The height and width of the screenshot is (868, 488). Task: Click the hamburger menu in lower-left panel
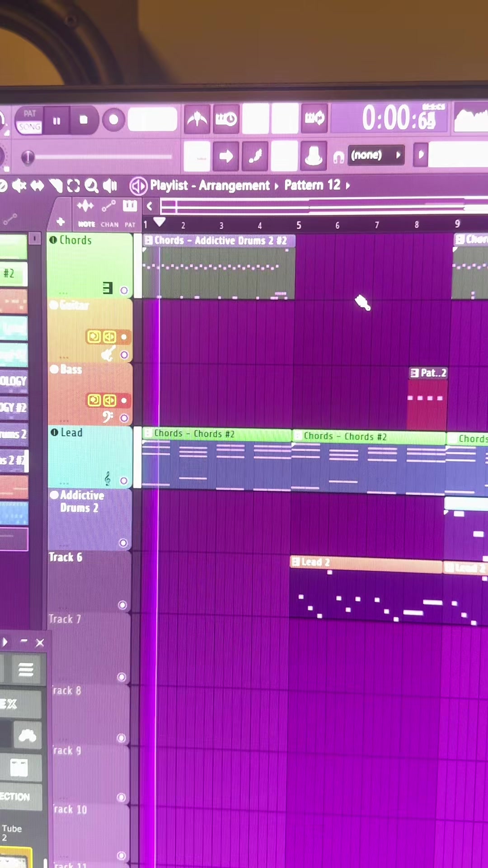pos(26,670)
